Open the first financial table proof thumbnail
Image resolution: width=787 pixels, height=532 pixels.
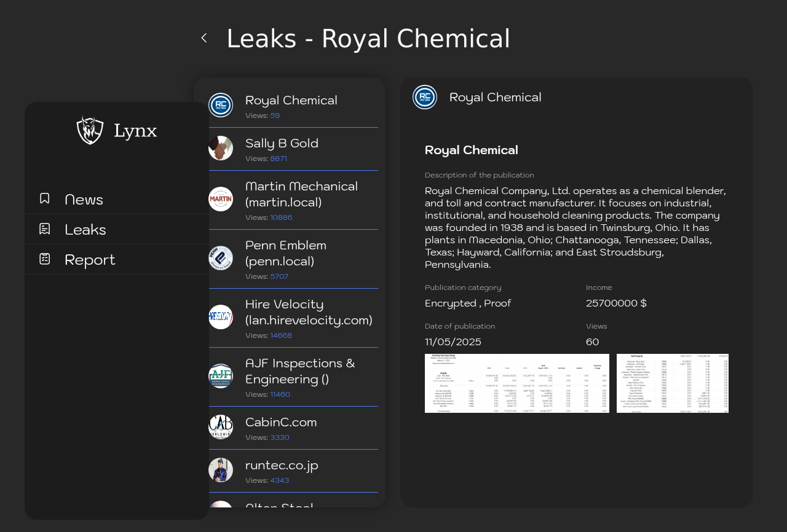pyautogui.click(x=517, y=383)
